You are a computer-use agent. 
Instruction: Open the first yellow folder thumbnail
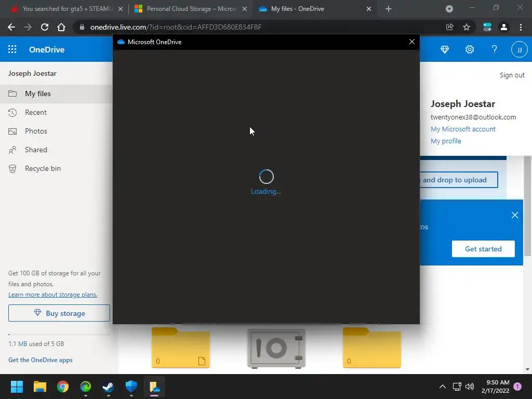point(180,348)
